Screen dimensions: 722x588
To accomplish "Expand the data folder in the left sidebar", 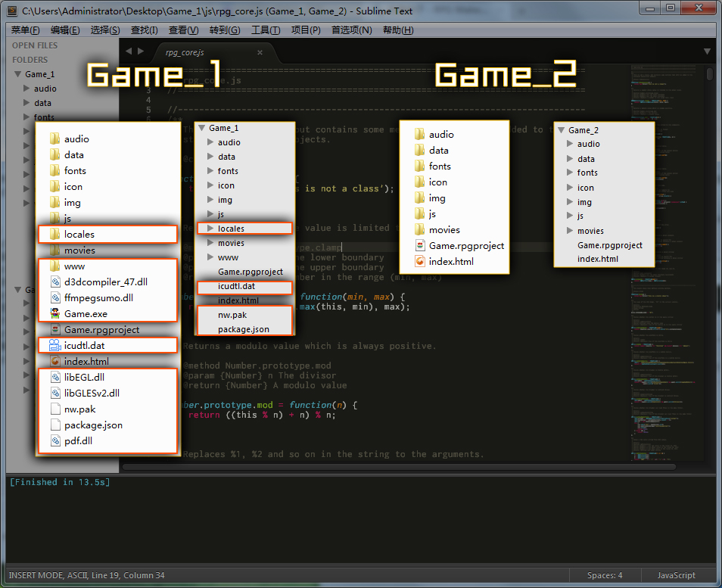I will [26, 103].
